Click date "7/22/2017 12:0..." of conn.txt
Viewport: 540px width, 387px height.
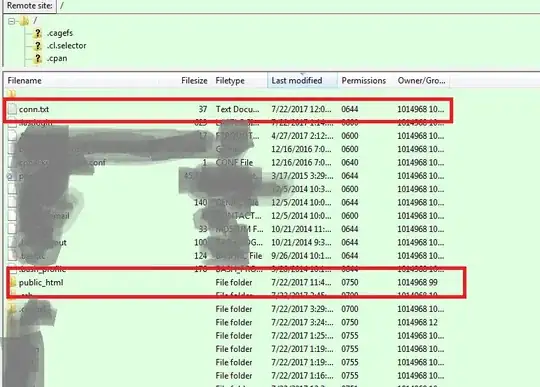(x=301, y=109)
